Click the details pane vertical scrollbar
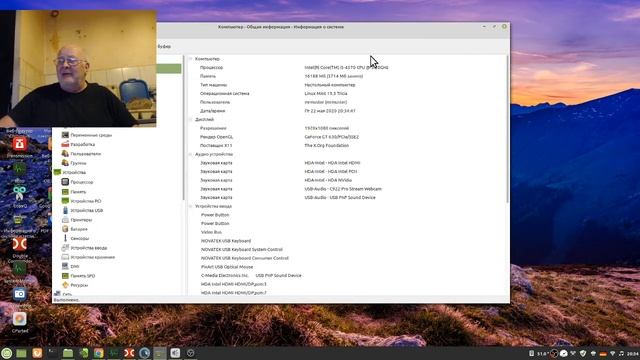 [507, 129]
